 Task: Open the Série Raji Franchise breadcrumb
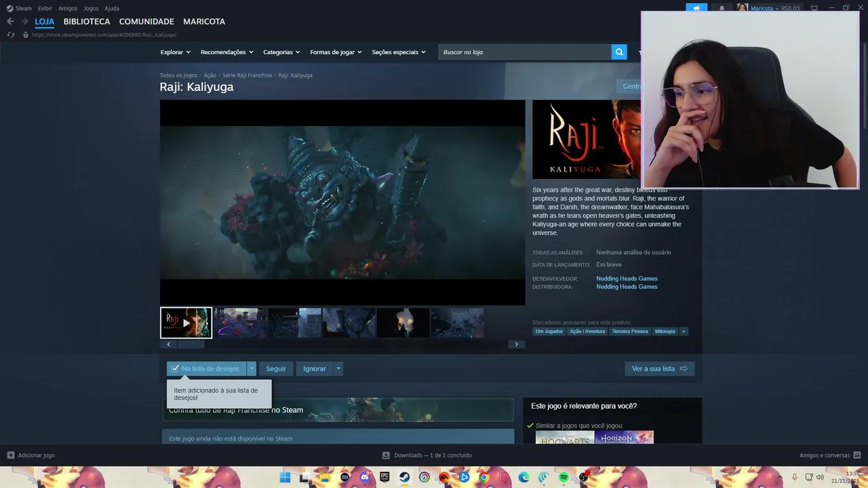(x=247, y=75)
